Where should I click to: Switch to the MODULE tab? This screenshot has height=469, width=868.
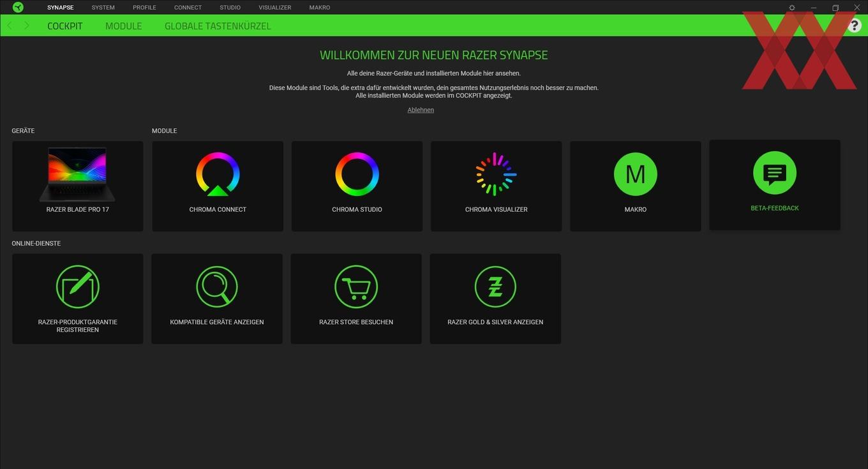[x=123, y=26]
